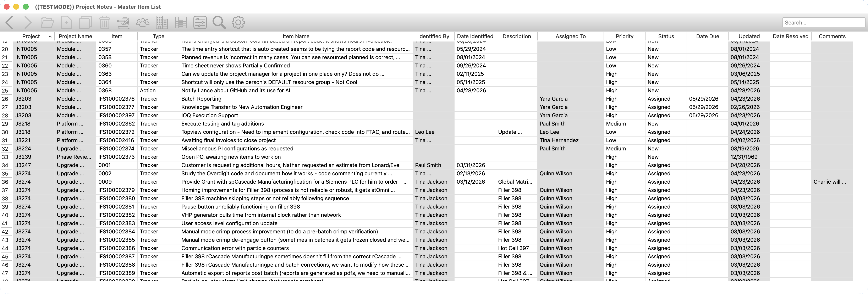
Task: Select the 'Filler 398 & ...' description cell
Action: 517,273
